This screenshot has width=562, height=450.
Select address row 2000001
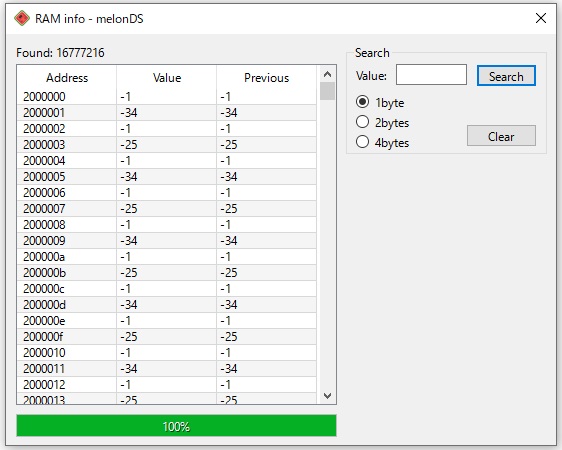coord(167,113)
